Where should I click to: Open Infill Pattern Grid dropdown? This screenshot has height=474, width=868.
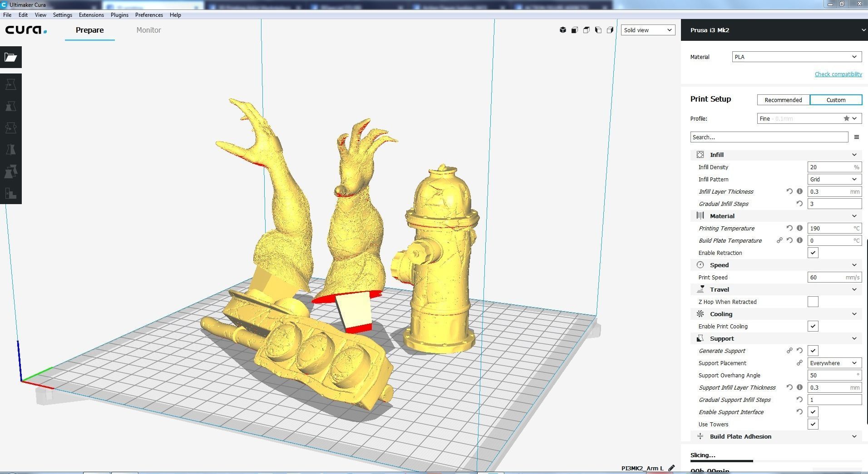click(x=834, y=179)
